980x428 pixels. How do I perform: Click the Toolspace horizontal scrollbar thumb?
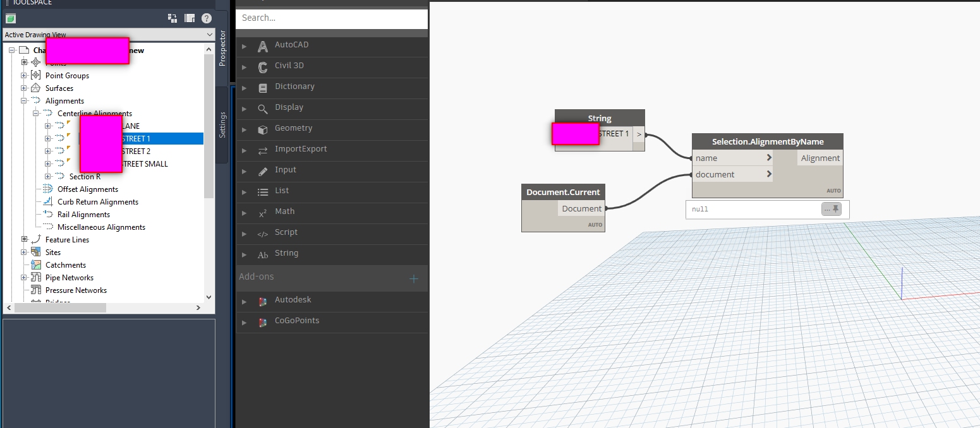60,307
